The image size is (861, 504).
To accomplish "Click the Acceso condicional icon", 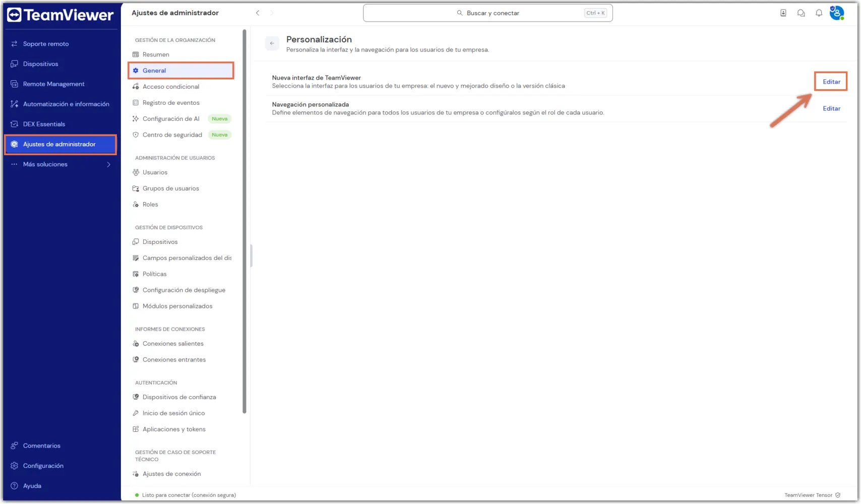I will pos(136,87).
